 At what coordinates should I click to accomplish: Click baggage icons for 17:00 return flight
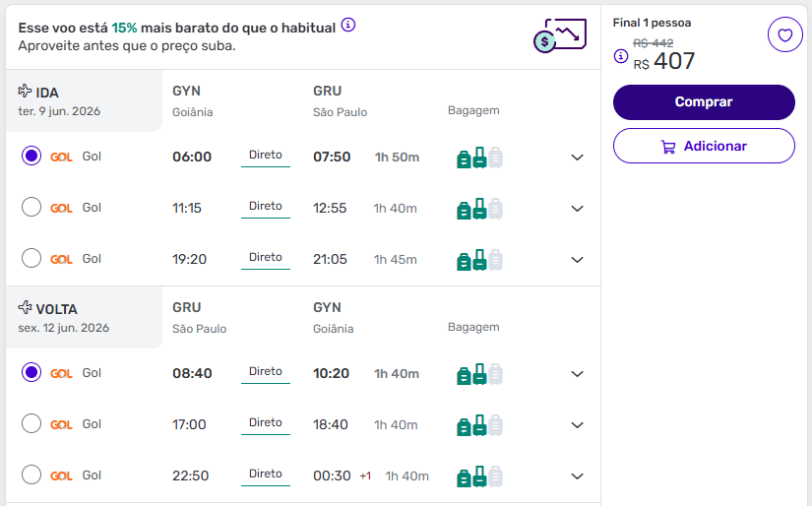479,425
